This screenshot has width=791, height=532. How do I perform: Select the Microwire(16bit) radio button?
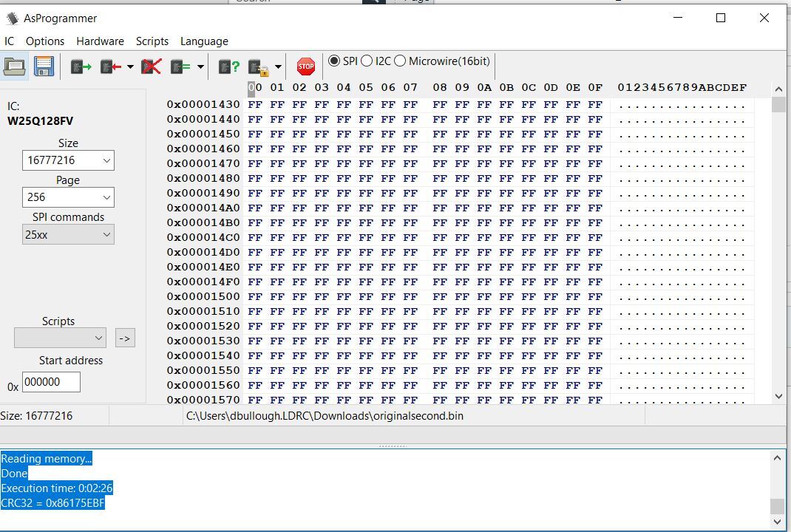(x=400, y=61)
